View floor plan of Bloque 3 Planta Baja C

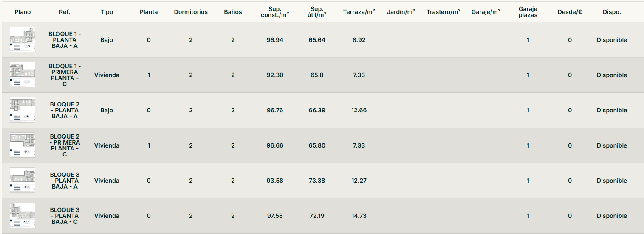coord(23,216)
